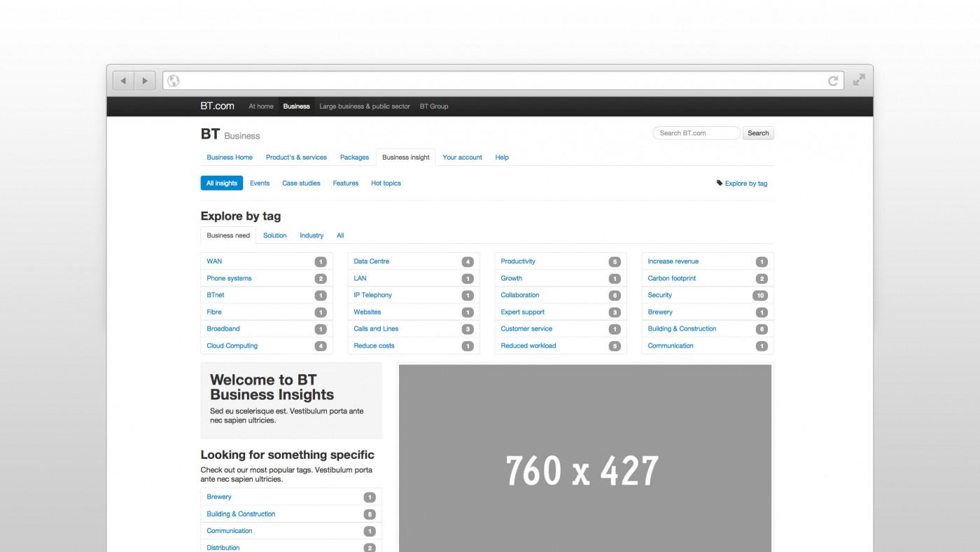Click the Explore by tag link

[746, 184]
